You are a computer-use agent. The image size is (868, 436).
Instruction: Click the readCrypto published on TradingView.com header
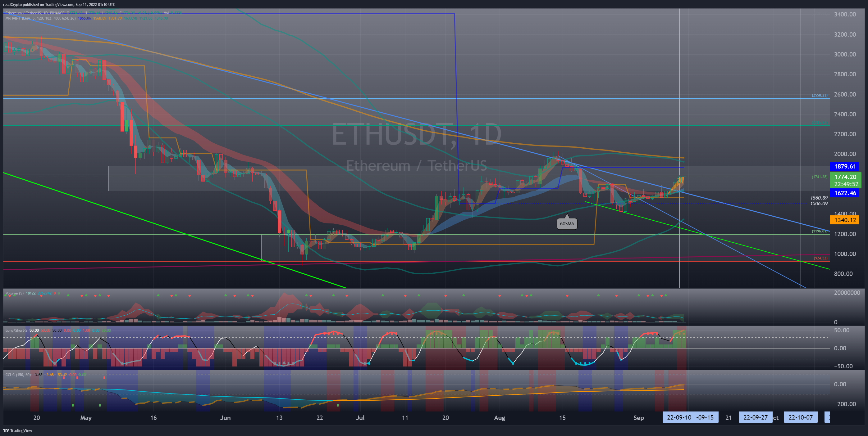pos(59,4)
